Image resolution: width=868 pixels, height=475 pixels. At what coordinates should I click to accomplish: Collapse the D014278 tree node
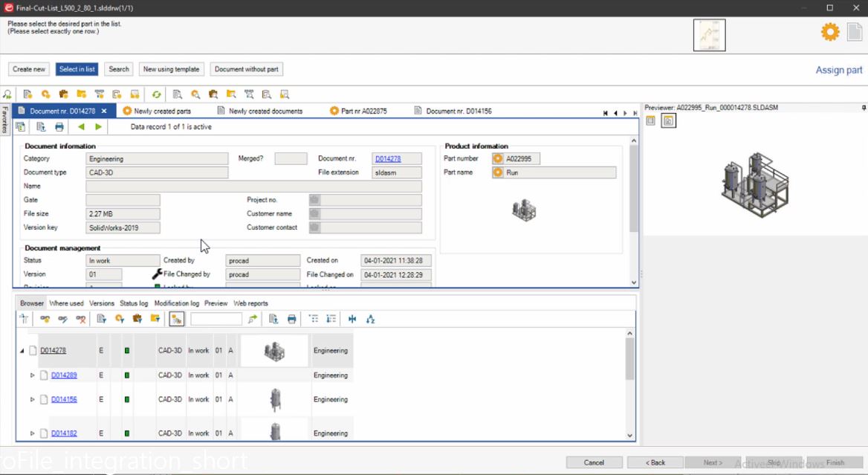click(x=22, y=351)
